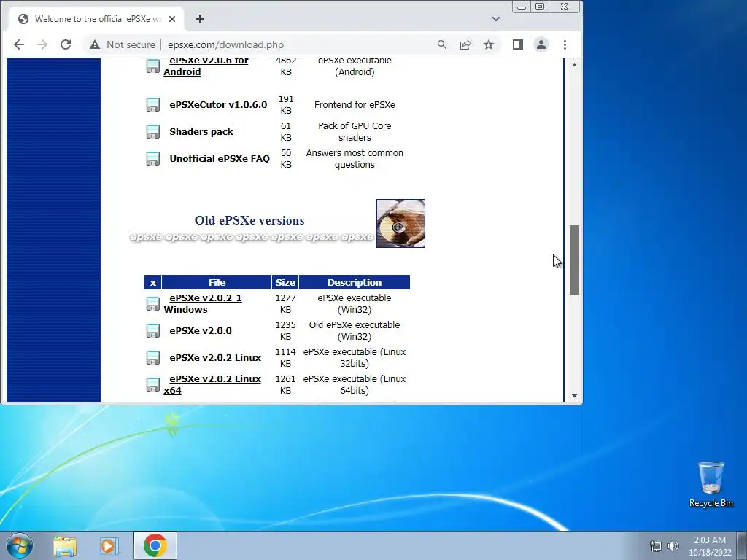Click the epsxe.com/download.php address bar
The width and height of the screenshot is (747, 560).
pyautogui.click(x=225, y=44)
